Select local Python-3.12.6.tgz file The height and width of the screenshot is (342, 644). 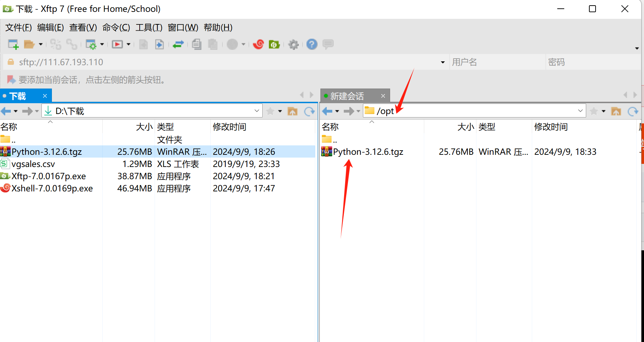coord(157,152)
